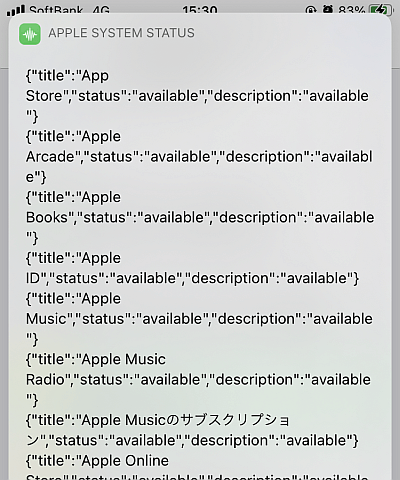Tap the green Shortcuts waveform app icon
Image resolution: width=400 pixels, height=480 pixels.
(x=30, y=34)
